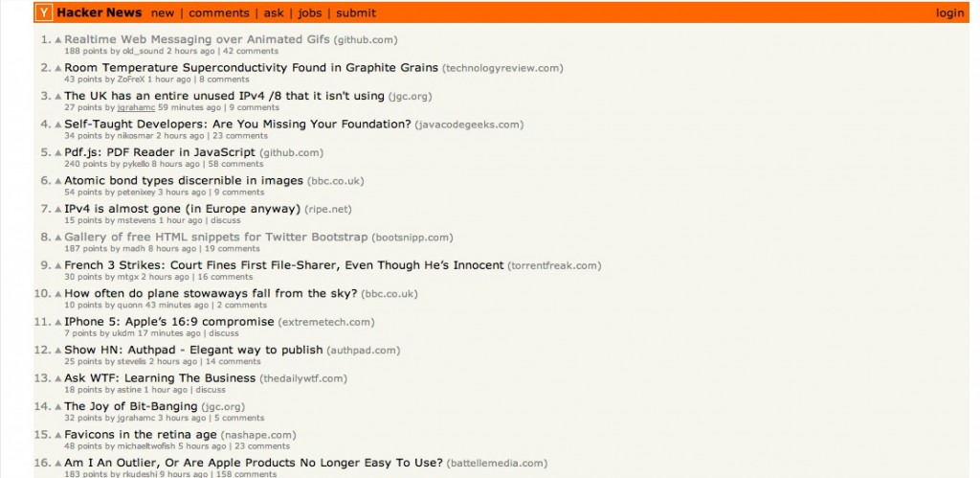View the 158 comments on Outlier story
Image resolution: width=980 pixels, height=478 pixels.
(246, 474)
